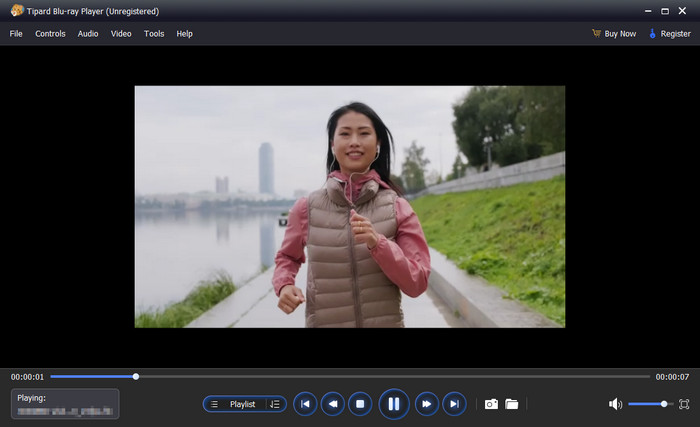Viewport: 700px width, 427px height.
Task: Click the elapsed time 00:00:01
Action: click(28, 377)
